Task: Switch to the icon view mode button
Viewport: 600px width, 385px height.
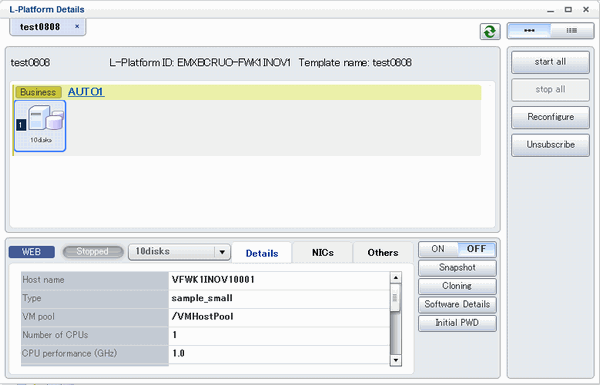Action: click(x=529, y=31)
